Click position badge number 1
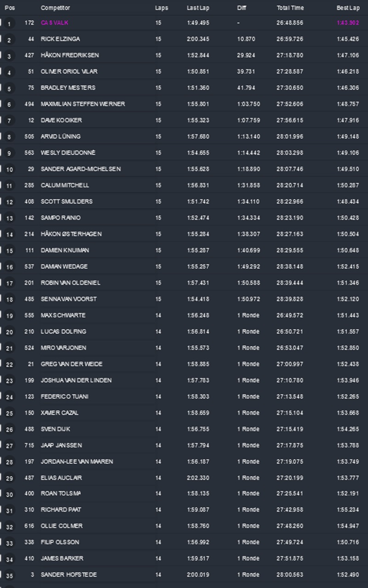The image size is (368, 588). click(x=9, y=23)
